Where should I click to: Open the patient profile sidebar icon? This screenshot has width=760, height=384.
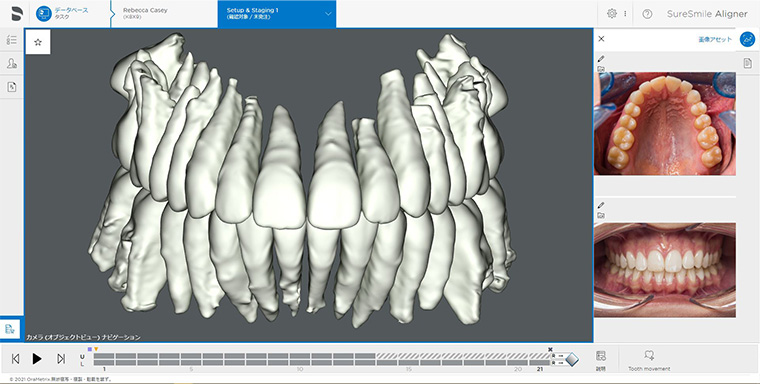[12, 63]
